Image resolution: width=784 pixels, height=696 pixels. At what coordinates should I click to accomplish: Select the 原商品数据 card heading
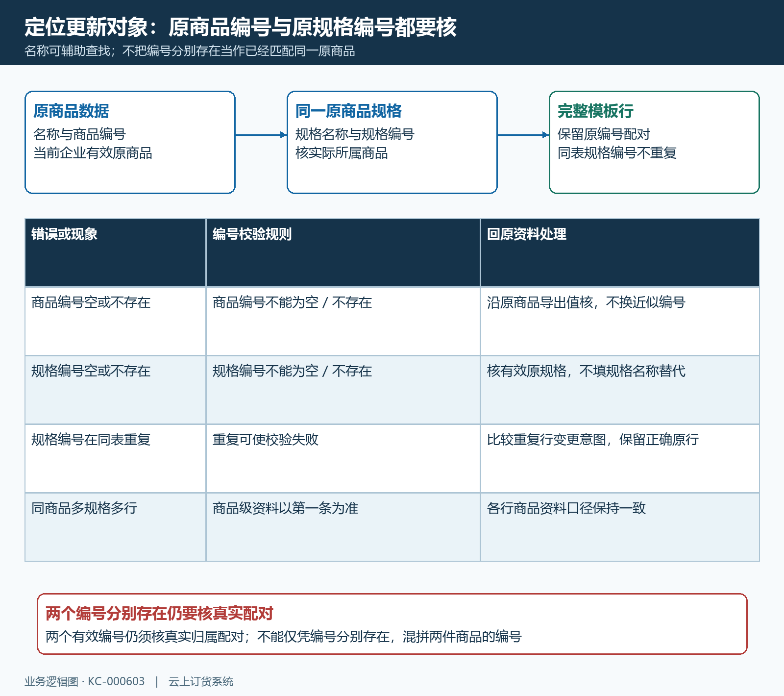(x=72, y=111)
